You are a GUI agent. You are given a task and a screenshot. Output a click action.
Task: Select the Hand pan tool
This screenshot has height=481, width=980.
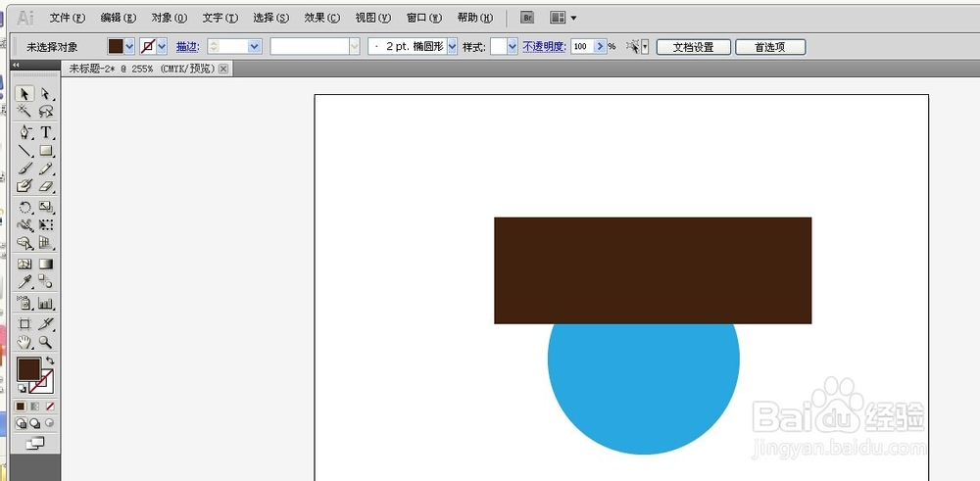pyautogui.click(x=25, y=342)
